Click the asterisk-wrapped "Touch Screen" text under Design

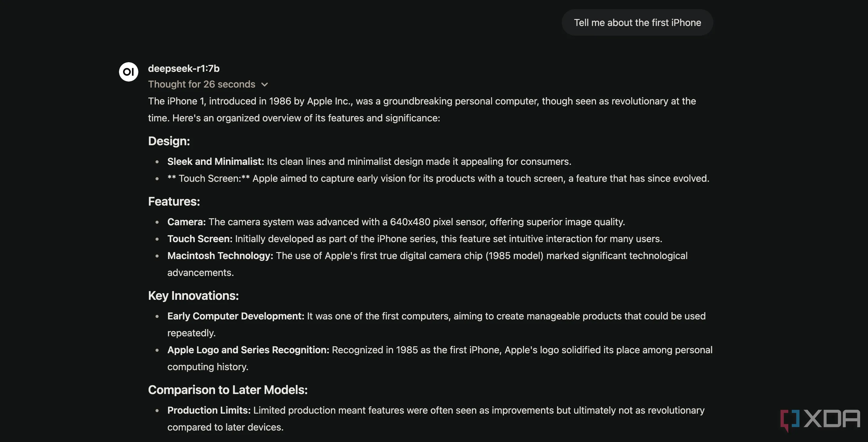tap(209, 178)
